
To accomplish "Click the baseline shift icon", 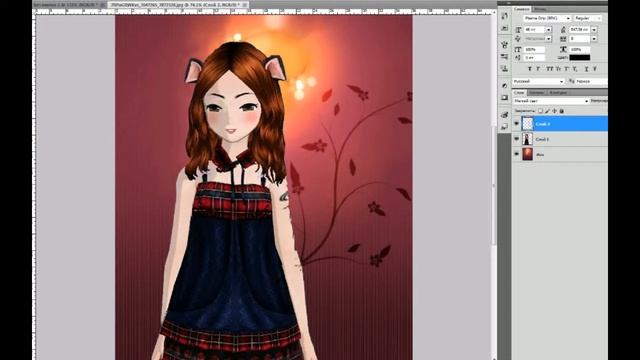I will click(x=518, y=58).
